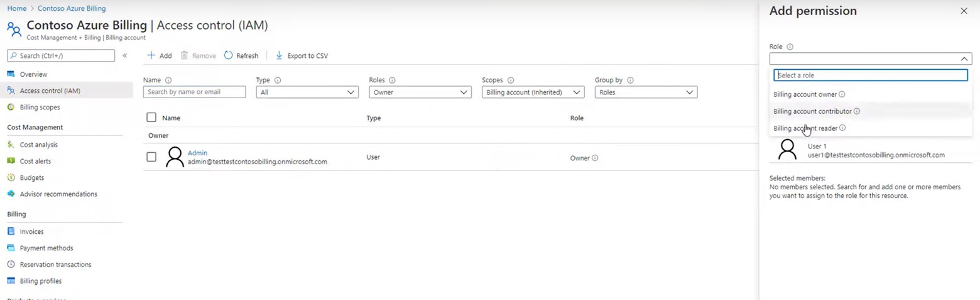Click the Select a role search field
This screenshot has height=300, width=980.
click(x=871, y=75)
